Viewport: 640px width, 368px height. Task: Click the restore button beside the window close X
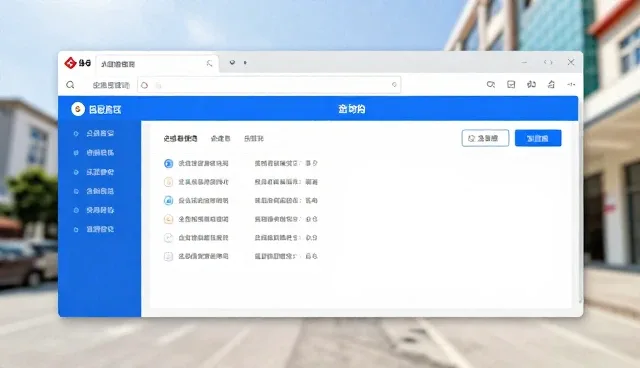coord(548,62)
